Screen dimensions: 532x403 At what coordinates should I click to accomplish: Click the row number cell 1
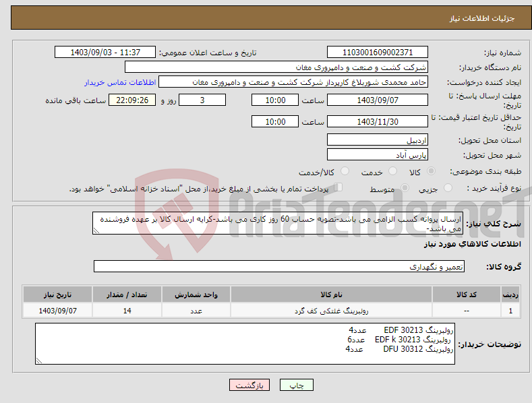point(510,311)
